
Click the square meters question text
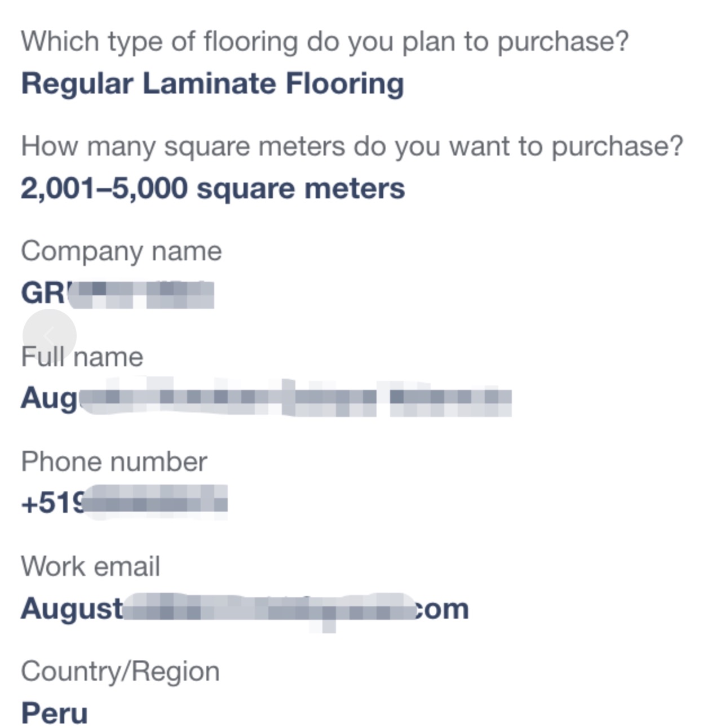(x=352, y=147)
